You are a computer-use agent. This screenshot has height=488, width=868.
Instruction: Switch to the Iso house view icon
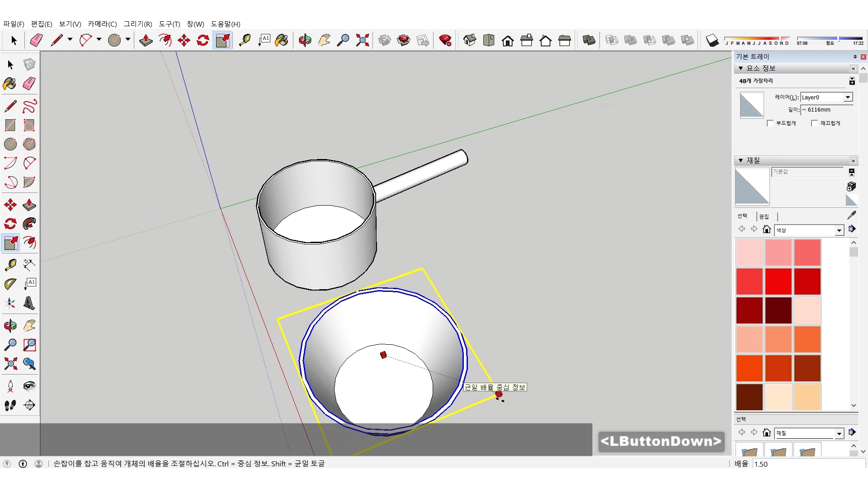pyautogui.click(x=470, y=40)
